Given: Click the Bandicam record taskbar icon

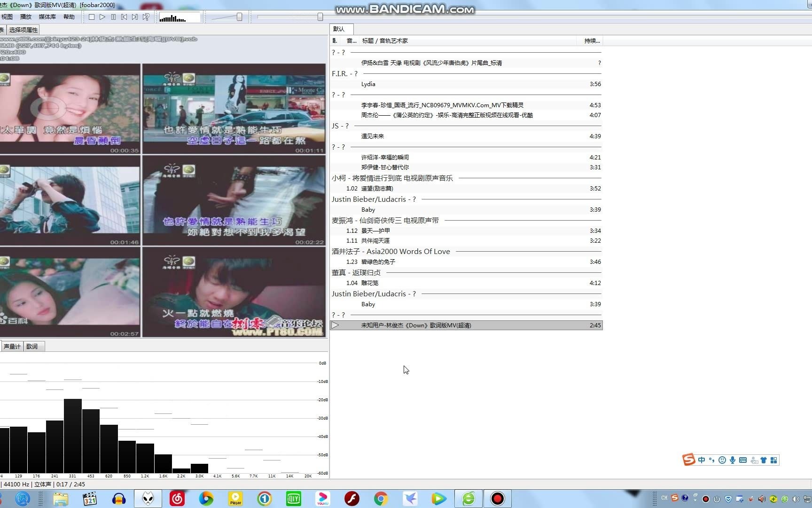Looking at the screenshot, I should (x=498, y=499).
